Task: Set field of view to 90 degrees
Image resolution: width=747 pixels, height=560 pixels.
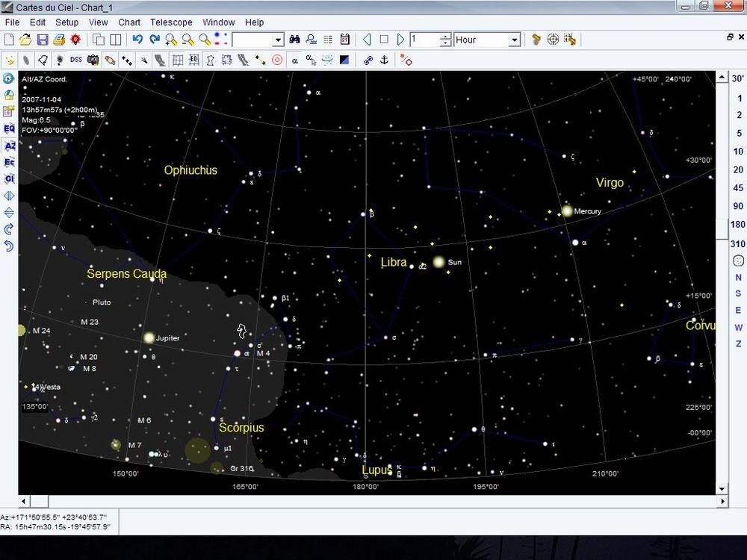Action: click(x=738, y=206)
